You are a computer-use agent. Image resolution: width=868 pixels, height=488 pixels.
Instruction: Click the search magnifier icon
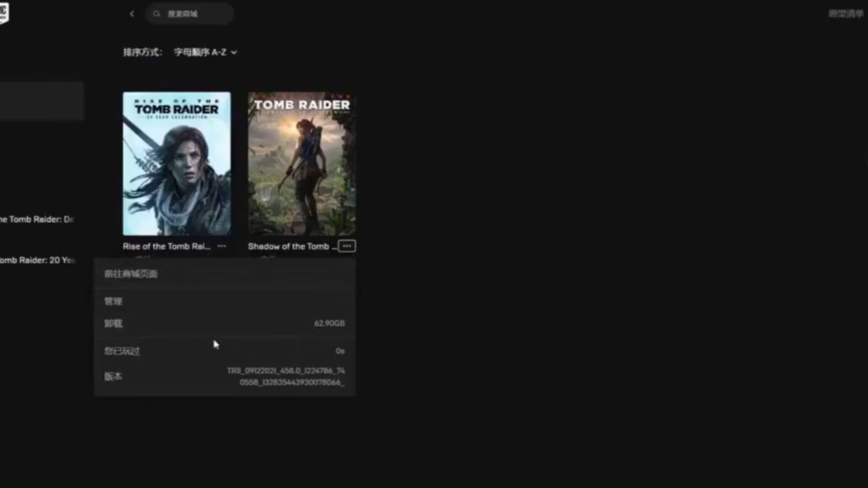coord(157,14)
